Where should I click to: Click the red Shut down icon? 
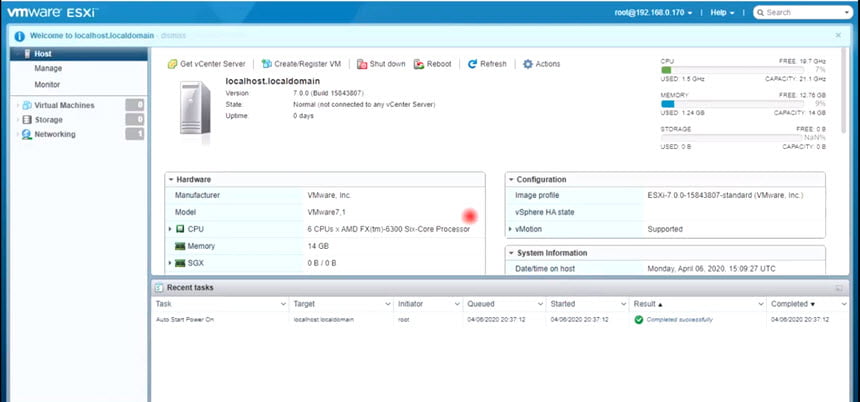(362, 64)
